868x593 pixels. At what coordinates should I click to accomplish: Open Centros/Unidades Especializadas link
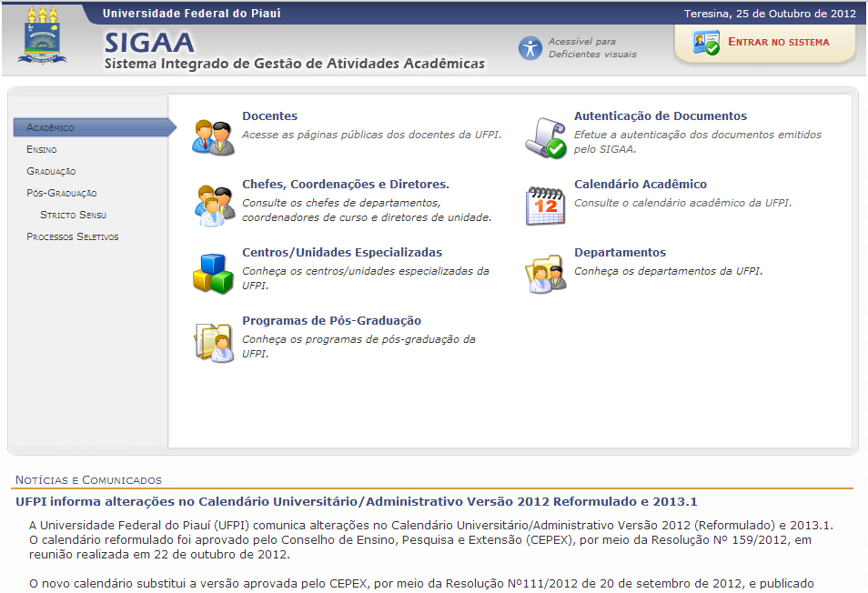342,252
